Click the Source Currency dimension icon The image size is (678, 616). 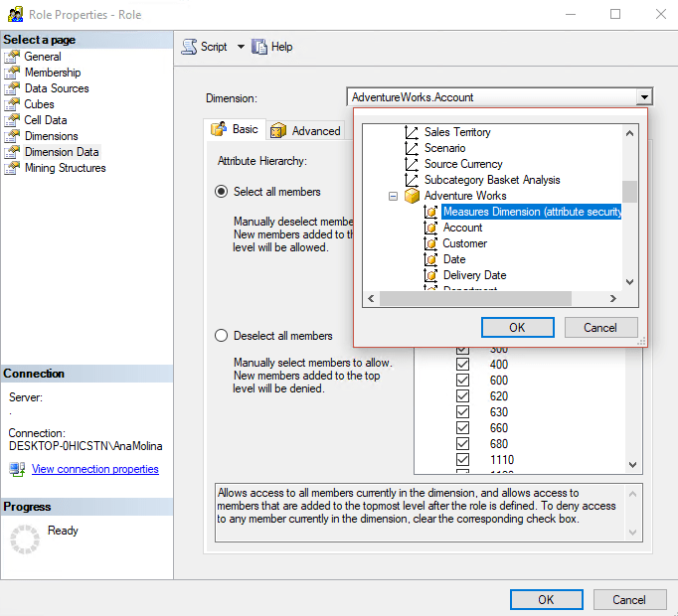pyautogui.click(x=412, y=164)
